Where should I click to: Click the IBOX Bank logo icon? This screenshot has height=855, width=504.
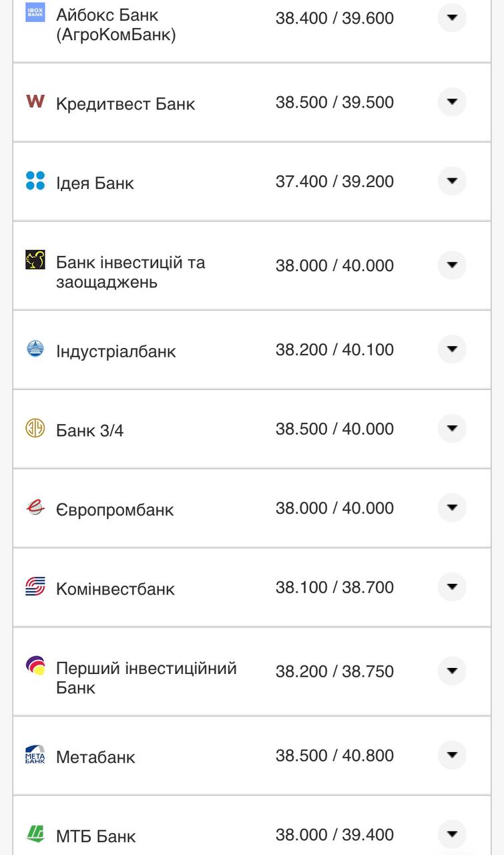pos(35,11)
